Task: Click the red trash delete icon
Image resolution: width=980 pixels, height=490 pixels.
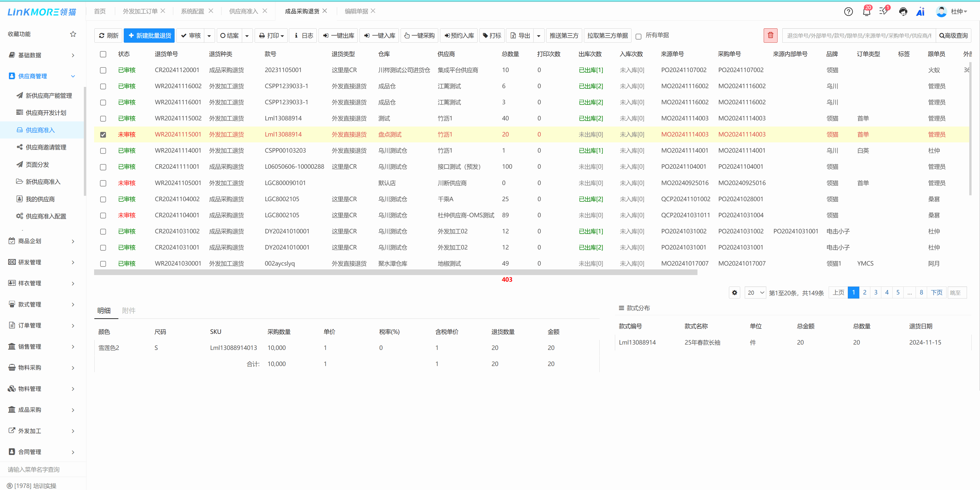Action: [x=770, y=35]
